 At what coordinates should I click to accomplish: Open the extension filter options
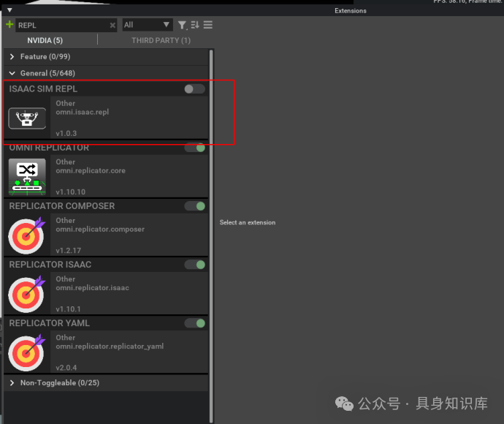click(183, 26)
